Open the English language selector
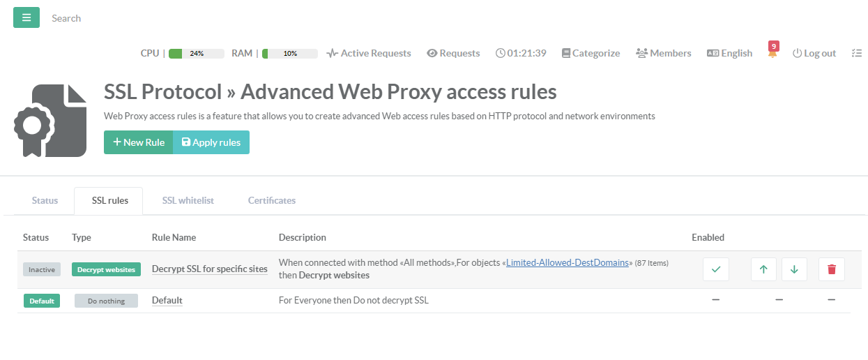The image size is (868, 360). (x=729, y=53)
